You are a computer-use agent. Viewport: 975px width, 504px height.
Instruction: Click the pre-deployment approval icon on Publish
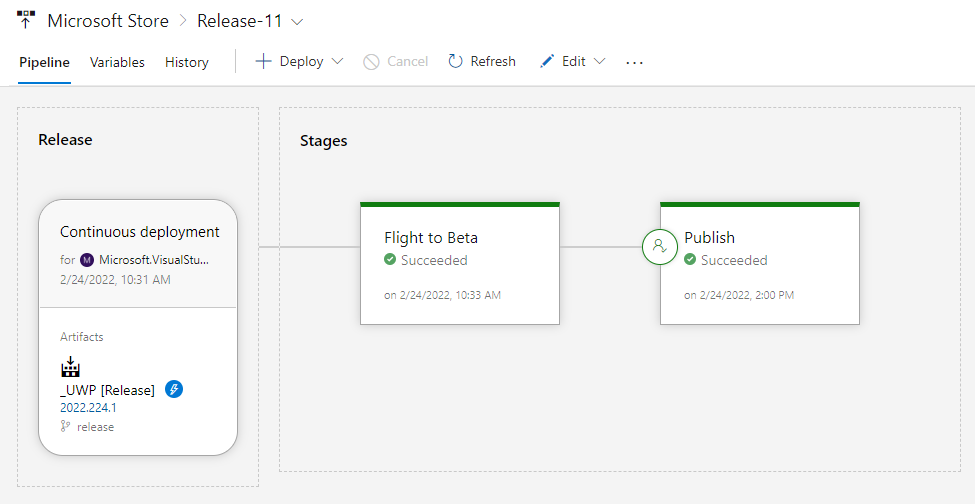pyautogui.click(x=660, y=246)
